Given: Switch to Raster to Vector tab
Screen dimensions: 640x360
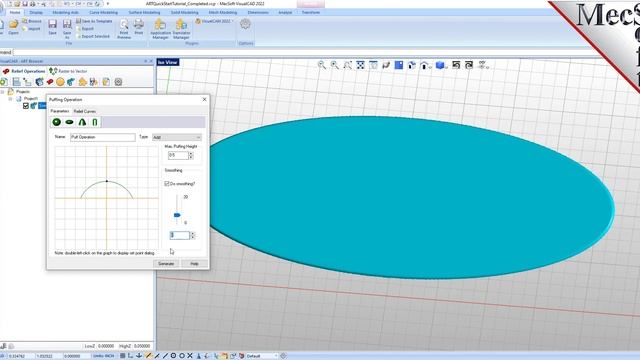Looking at the screenshot, I should pos(69,71).
